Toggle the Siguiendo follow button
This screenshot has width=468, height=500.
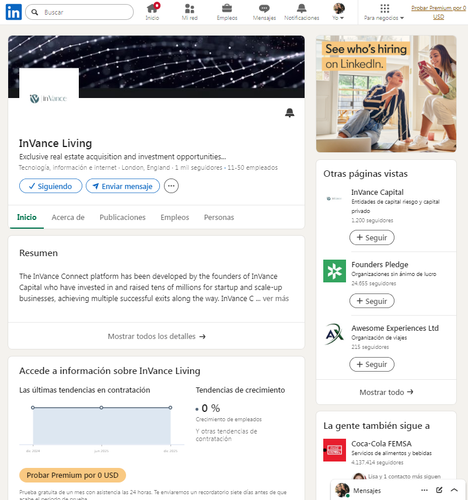point(51,186)
